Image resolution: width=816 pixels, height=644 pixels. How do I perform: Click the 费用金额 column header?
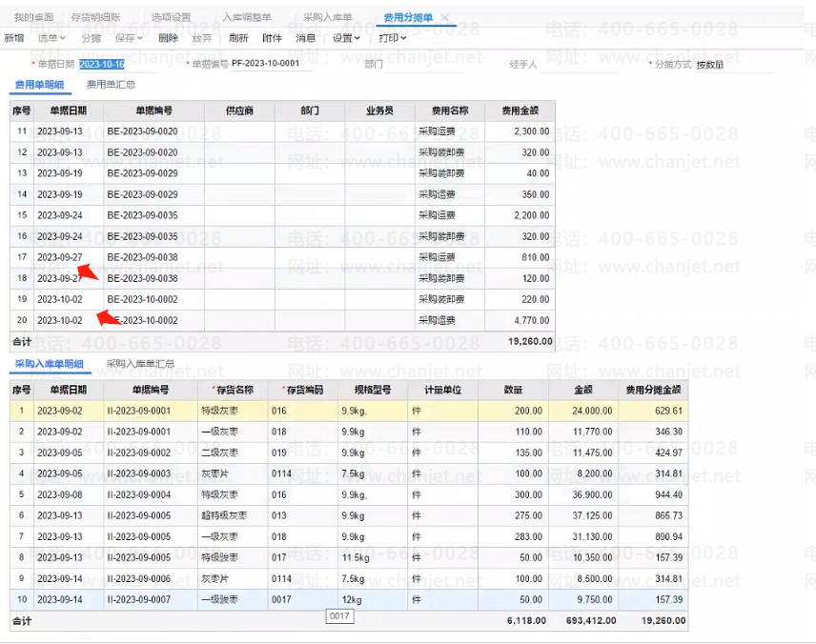[520, 111]
